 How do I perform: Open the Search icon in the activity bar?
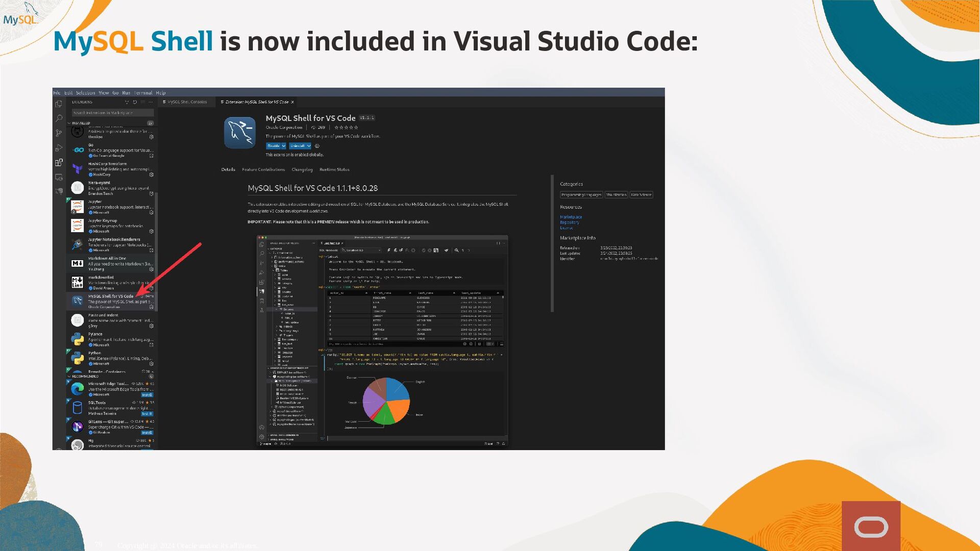59,118
